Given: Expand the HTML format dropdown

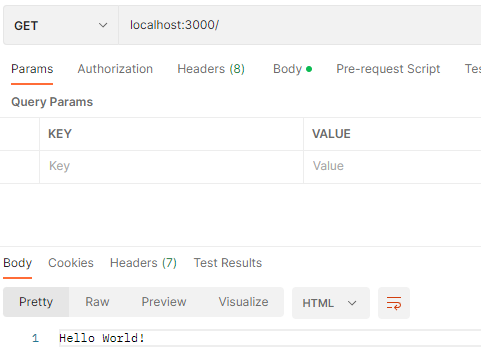Looking at the screenshot, I should [x=331, y=303].
